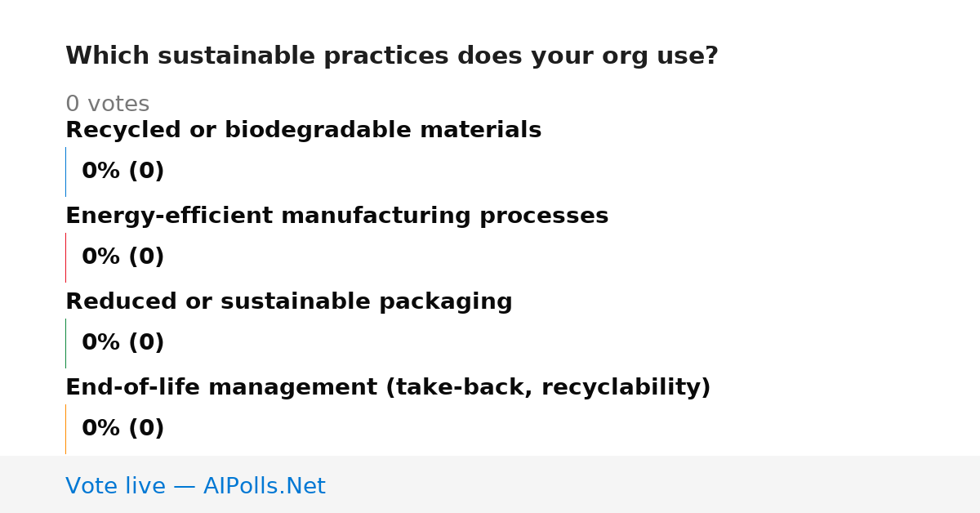Select Recycled or biodegradable materials option
The width and height of the screenshot is (980, 513).
point(304,131)
